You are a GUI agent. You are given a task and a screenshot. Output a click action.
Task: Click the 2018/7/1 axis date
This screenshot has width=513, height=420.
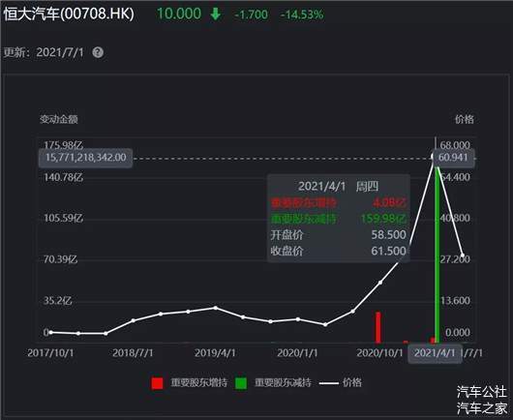pos(133,353)
